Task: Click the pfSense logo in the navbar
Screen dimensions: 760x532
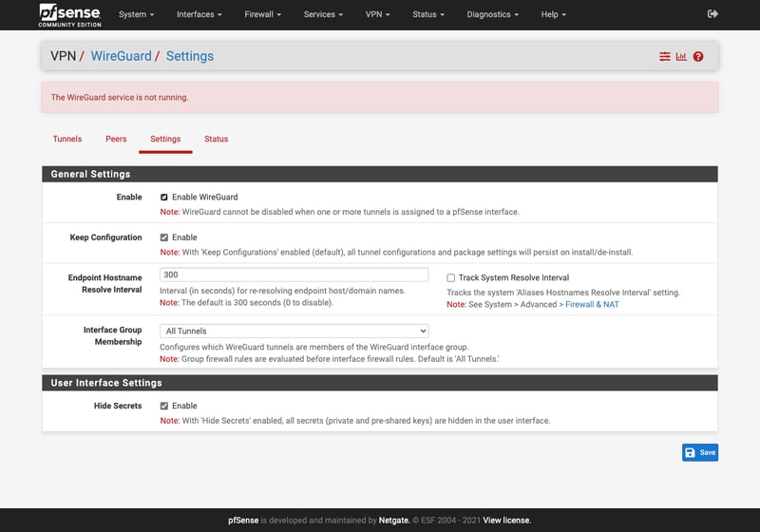Action: click(67, 14)
